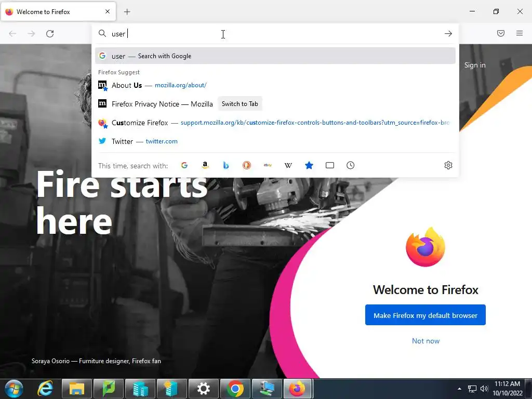The height and width of the screenshot is (399, 532).
Task: Open the Firefox application menu
Action: pos(520,33)
